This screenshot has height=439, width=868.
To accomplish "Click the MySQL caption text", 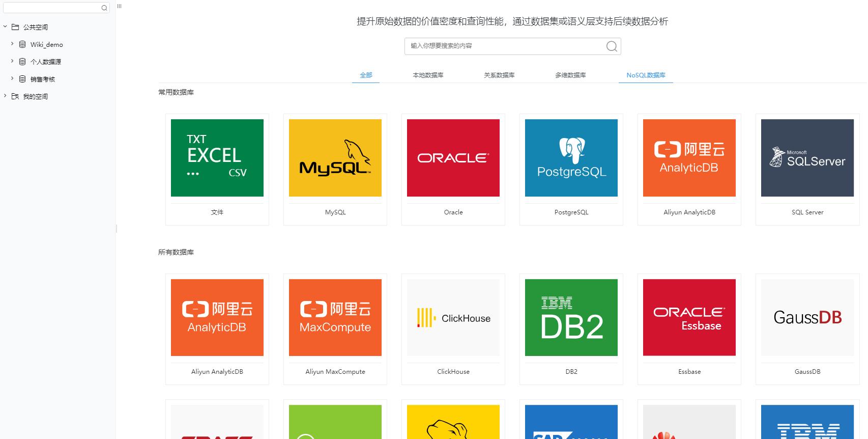I will point(335,212).
